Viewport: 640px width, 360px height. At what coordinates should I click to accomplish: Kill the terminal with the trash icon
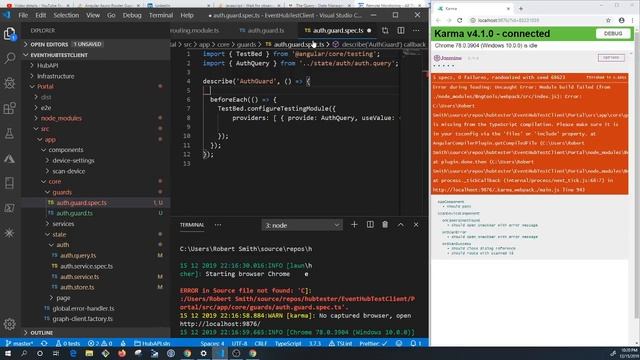tap(385, 224)
